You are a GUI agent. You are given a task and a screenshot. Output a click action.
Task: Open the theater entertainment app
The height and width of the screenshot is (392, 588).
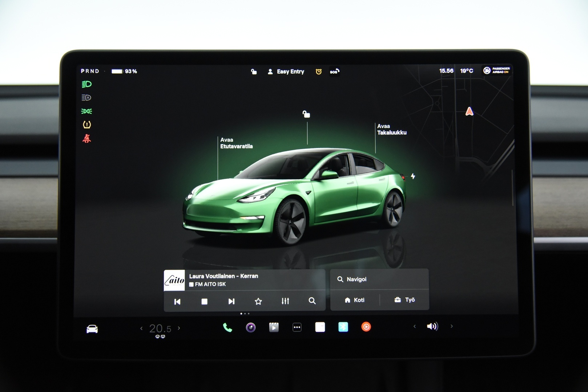coord(273,327)
